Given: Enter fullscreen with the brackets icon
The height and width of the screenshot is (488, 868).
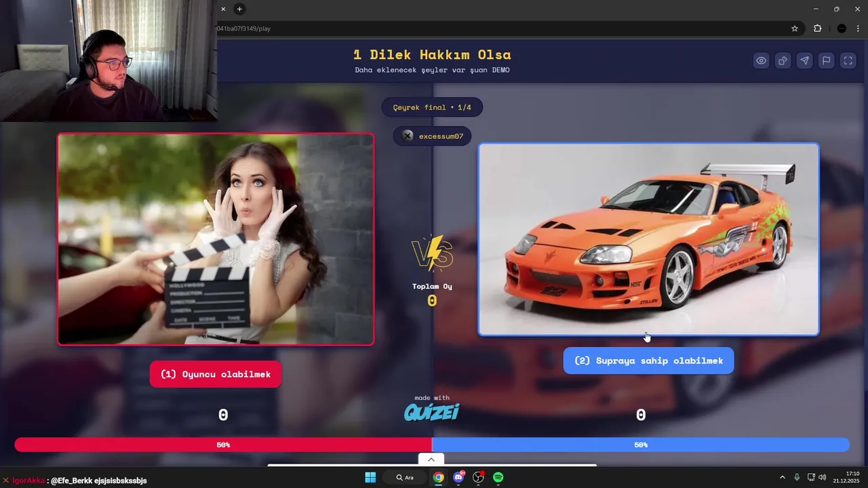Looking at the screenshot, I should tap(848, 60).
